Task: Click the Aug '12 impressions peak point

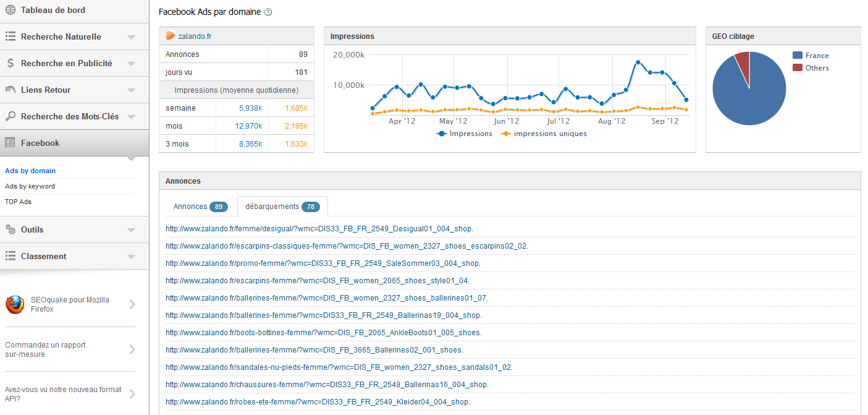Action: click(x=638, y=62)
